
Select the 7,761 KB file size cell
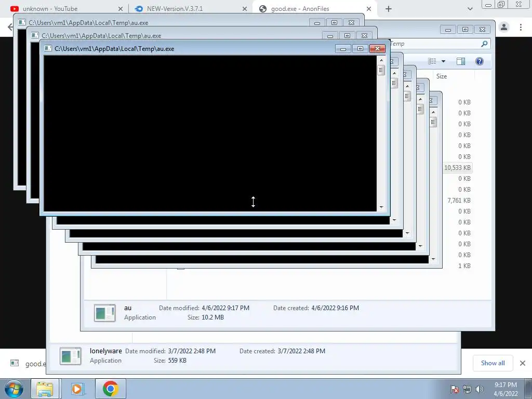459,201
